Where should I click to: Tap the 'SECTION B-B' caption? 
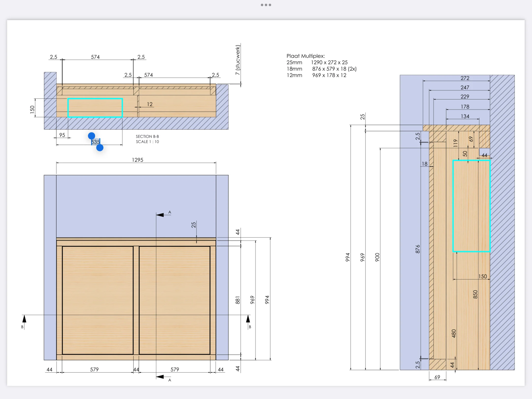coord(147,136)
